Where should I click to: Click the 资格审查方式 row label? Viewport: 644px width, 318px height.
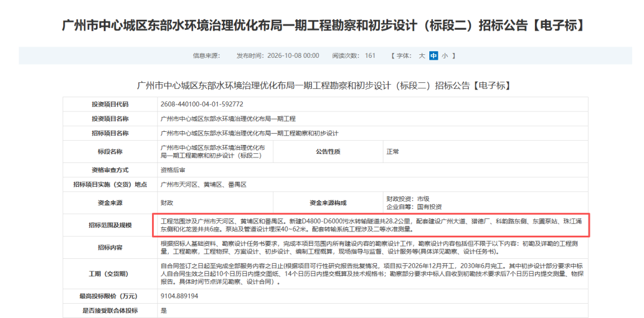(110, 170)
